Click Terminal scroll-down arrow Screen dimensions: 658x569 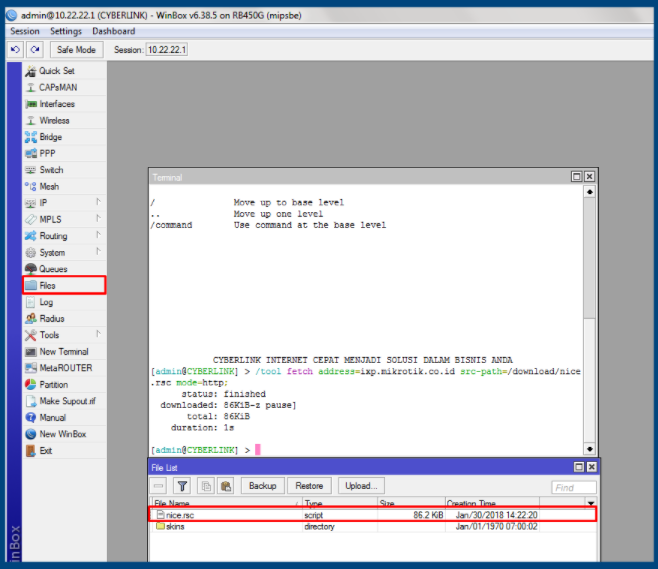pyautogui.click(x=590, y=449)
